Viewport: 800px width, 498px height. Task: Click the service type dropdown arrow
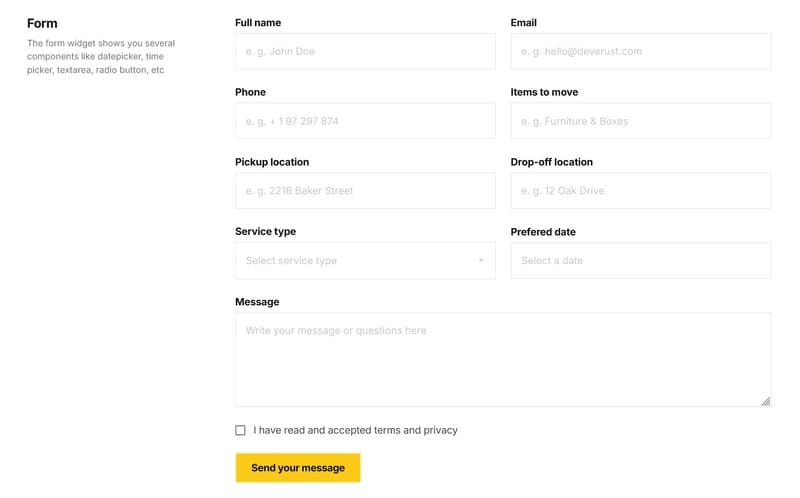pos(481,261)
